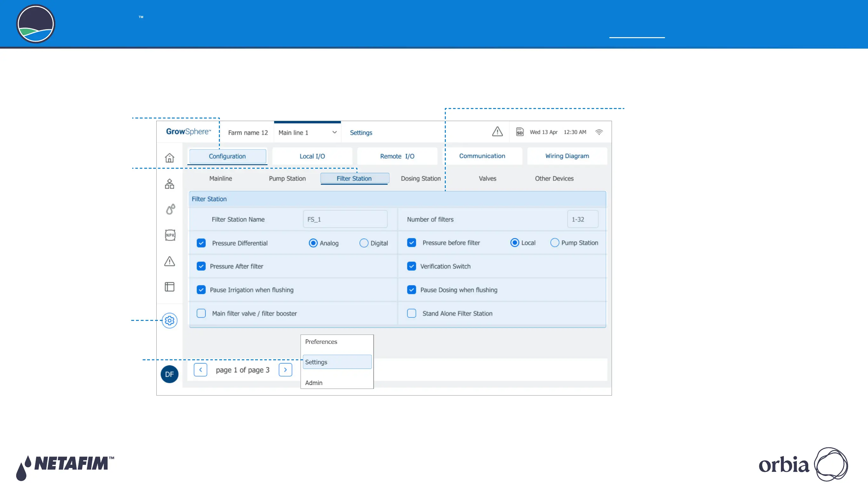Uncheck the Verification Switch checkbox
This screenshot has width=868, height=488.
[411, 266]
